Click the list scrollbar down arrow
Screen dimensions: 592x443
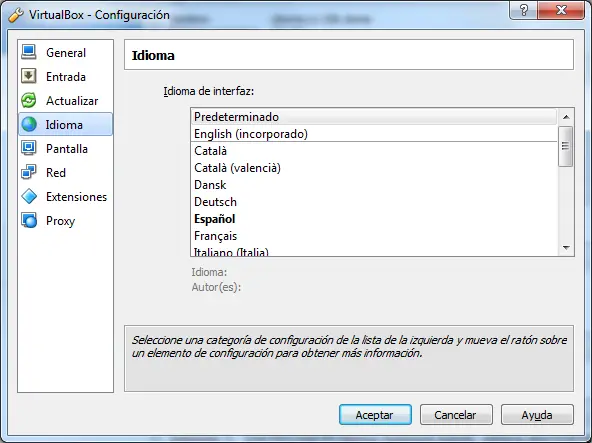(566, 248)
